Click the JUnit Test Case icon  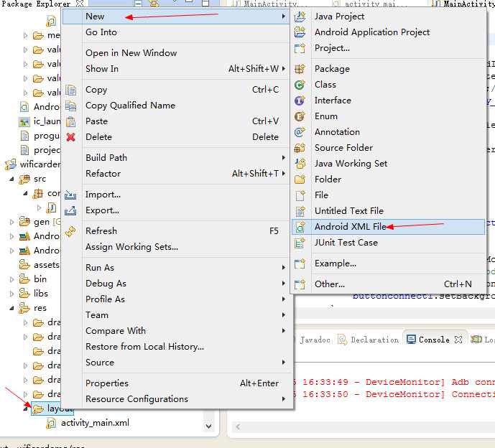pos(300,243)
